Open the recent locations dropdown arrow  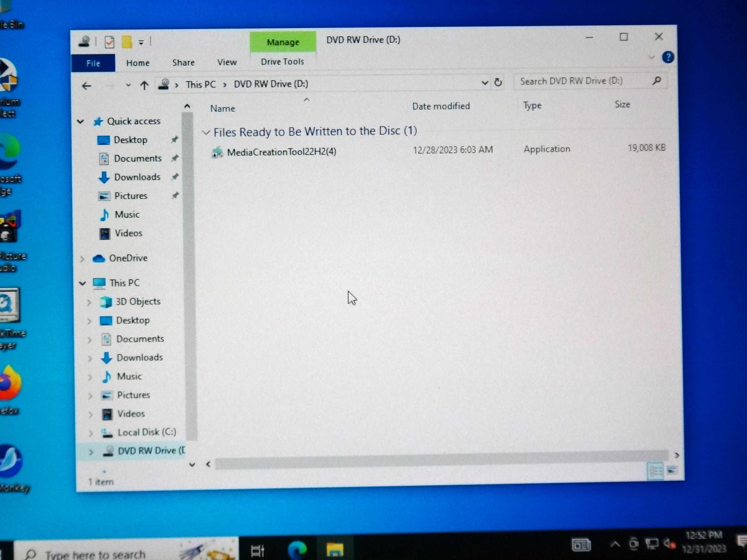128,85
